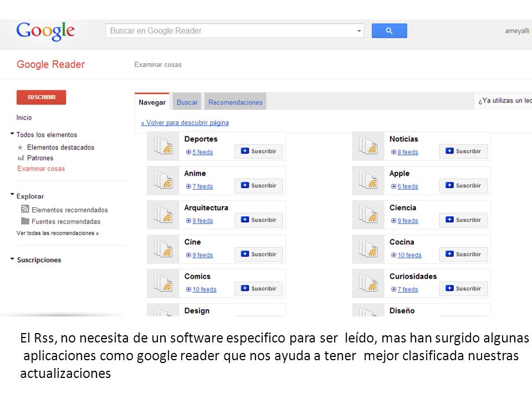This screenshot has height=399, width=532.
Task: Click the Google logo
Action: pos(45,31)
